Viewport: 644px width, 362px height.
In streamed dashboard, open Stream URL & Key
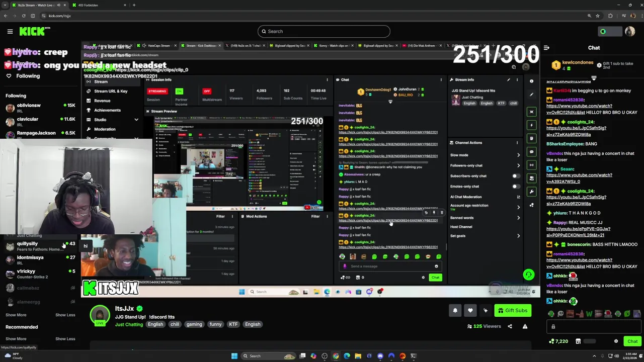[x=111, y=91]
